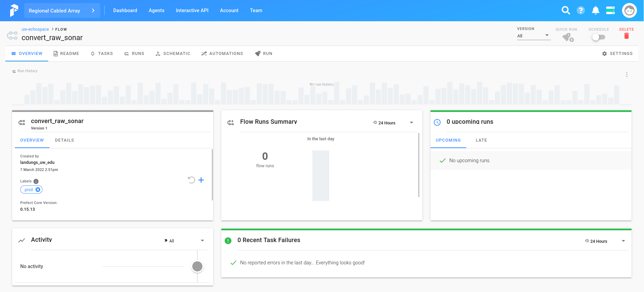Remove the prod label chip

click(x=38, y=190)
